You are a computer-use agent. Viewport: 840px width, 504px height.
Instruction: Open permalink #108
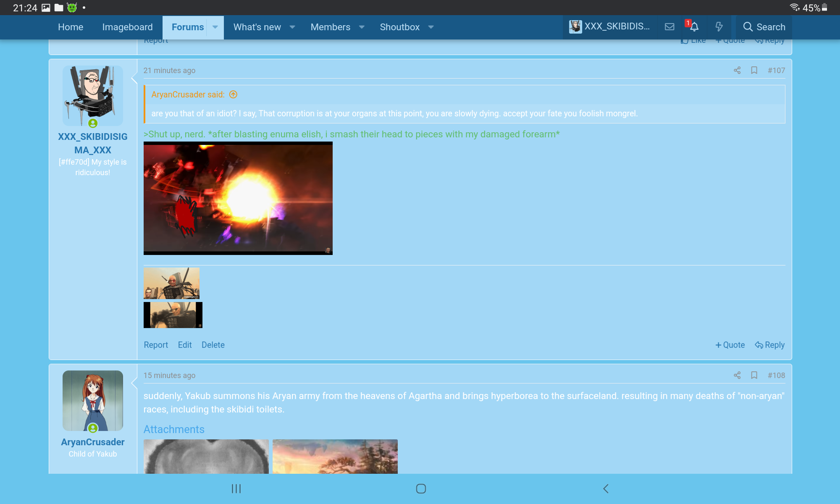[776, 375]
